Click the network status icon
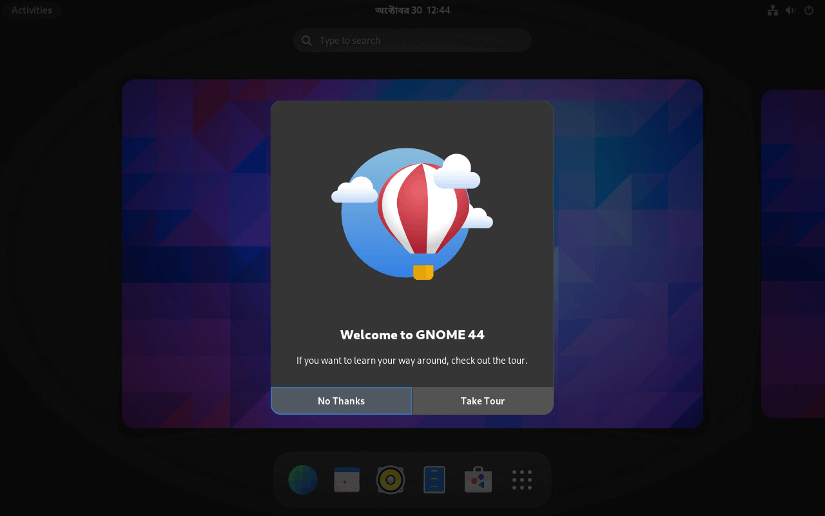 (772, 10)
